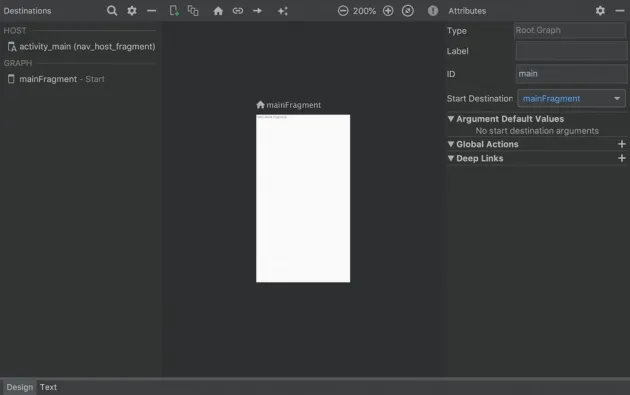
Task: Select the mainFragment preview thumbnail
Action: (x=303, y=199)
